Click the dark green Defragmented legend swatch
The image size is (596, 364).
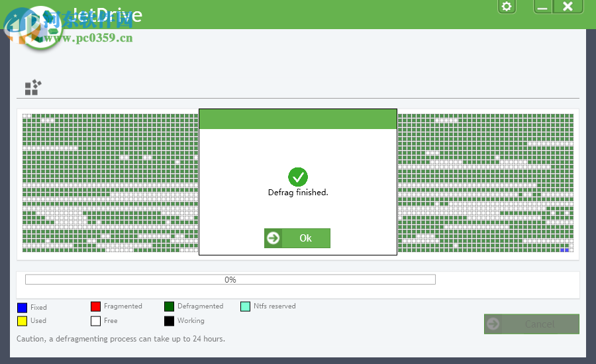169,306
